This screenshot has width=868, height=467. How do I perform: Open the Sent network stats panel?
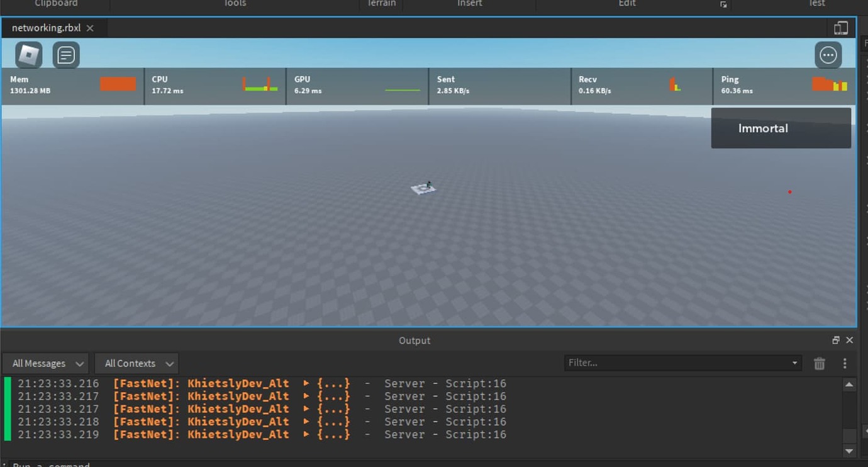click(x=499, y=86)
